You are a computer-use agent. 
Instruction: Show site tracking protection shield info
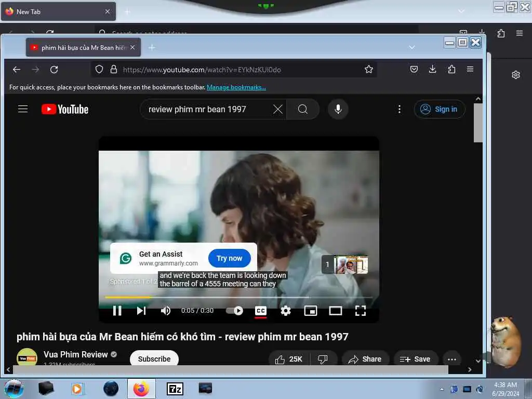[x=99, y=70]
